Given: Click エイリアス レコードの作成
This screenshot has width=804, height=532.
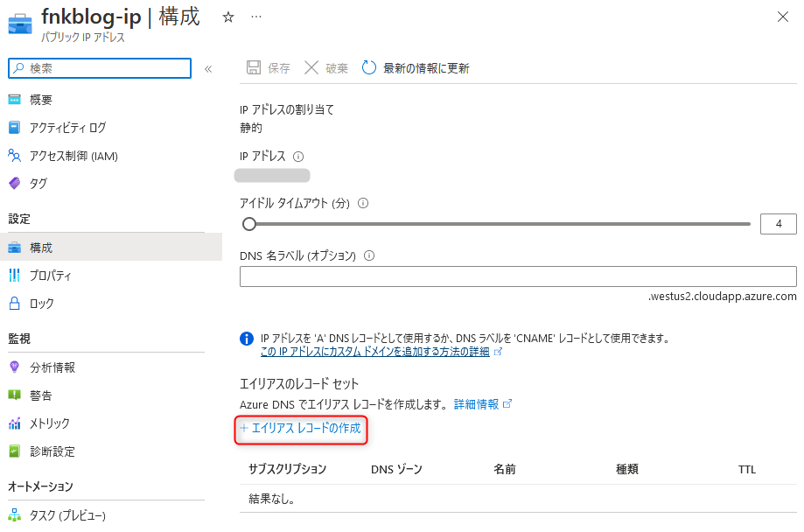Looking at the screenshot, I should click(x=300, y=430).
